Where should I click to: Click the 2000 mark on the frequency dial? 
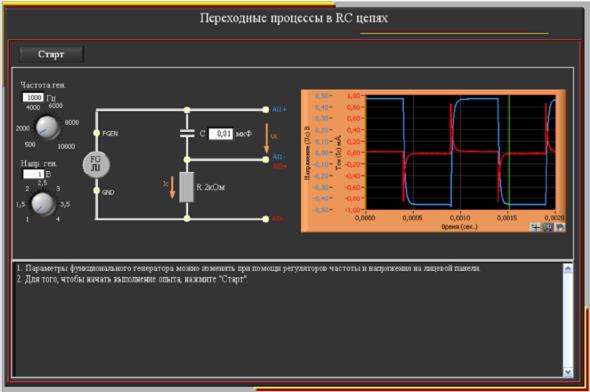pos(23,128)
